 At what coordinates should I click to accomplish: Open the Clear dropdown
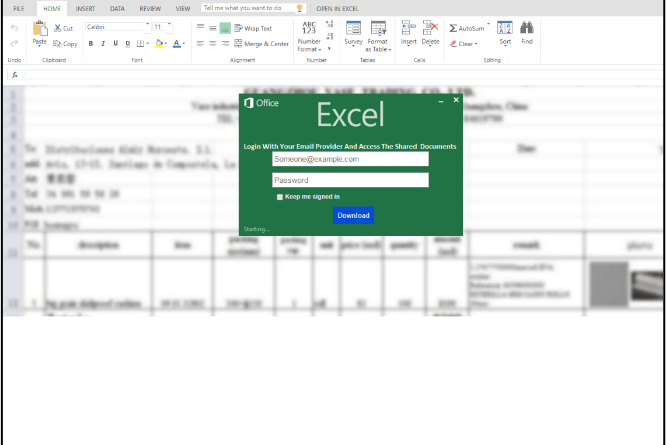(463, 44)
